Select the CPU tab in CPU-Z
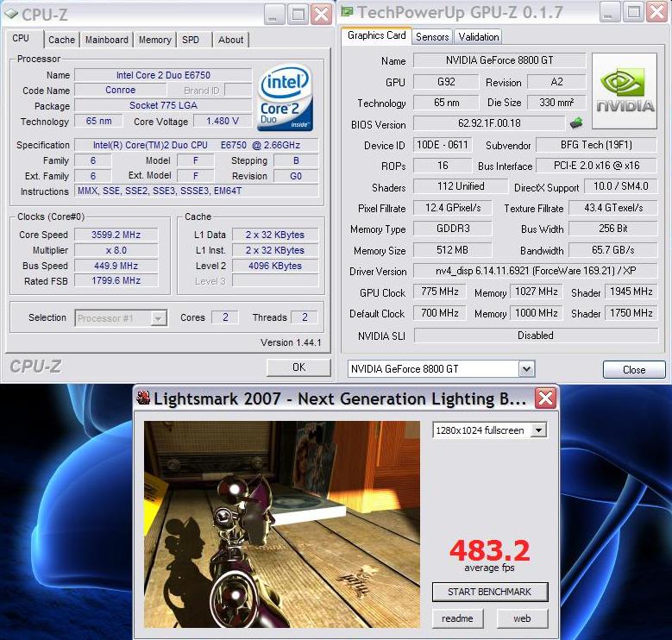Viewport: 672px width, 640px height. click(21, 39)
